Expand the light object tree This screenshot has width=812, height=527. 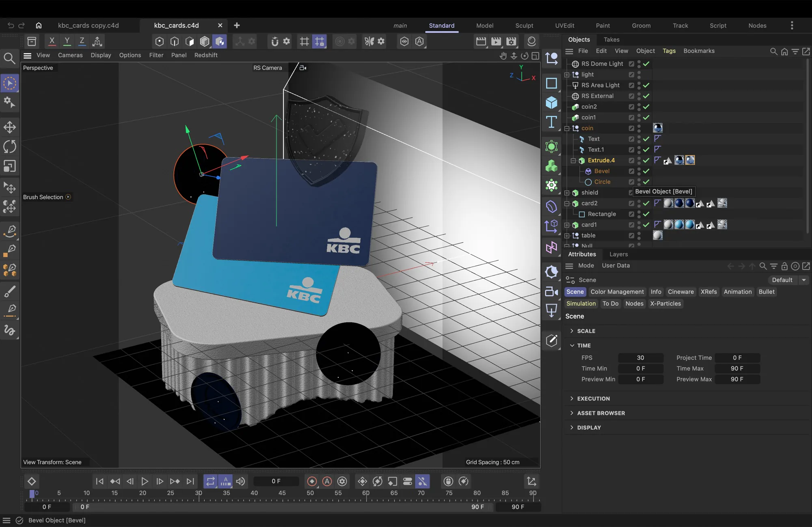567,75
